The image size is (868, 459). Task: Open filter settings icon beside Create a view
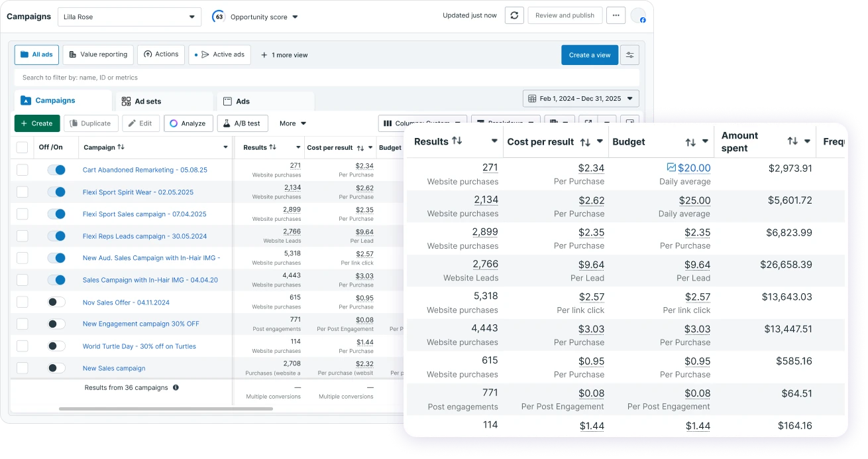[629, 55]
